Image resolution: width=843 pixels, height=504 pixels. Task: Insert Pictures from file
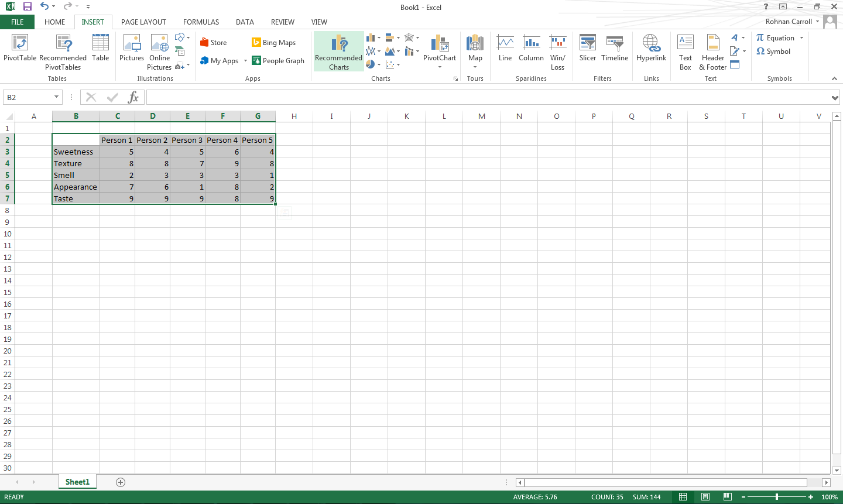click(x=132, y=48)
